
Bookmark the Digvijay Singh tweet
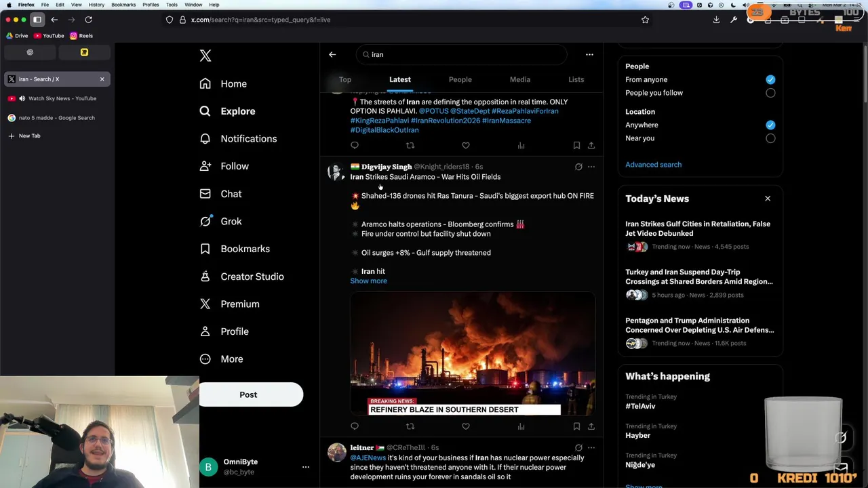pyautogui.click(x=576, y=426)
